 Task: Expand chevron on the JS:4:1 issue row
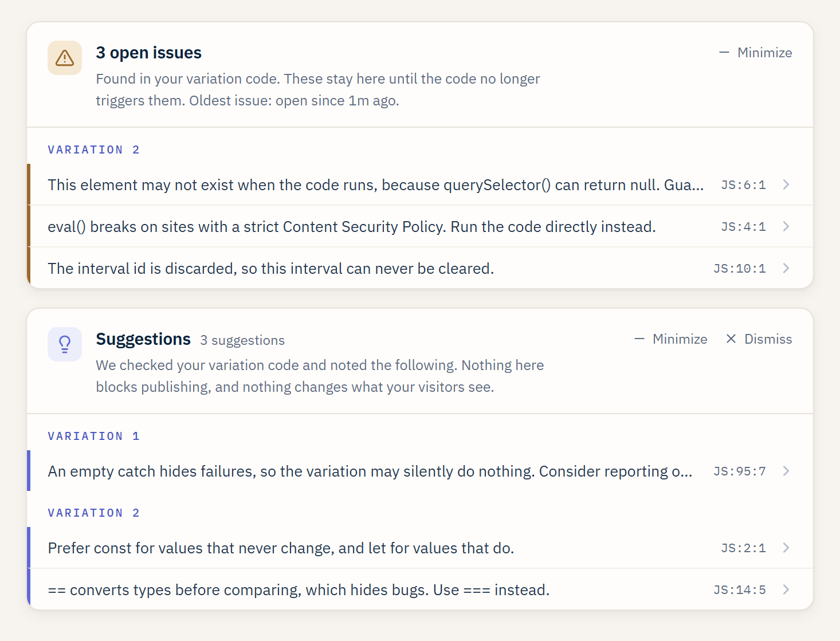point(786,226)
